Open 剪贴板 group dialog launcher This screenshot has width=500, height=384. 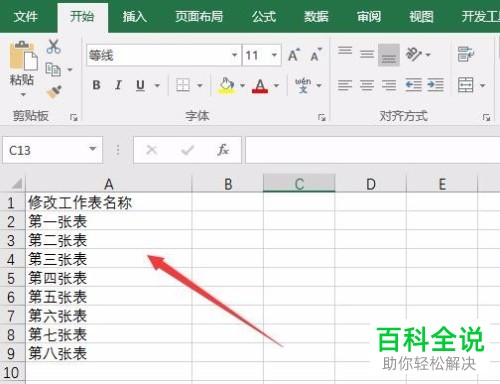pyautogui.click(x=74, y=117)
